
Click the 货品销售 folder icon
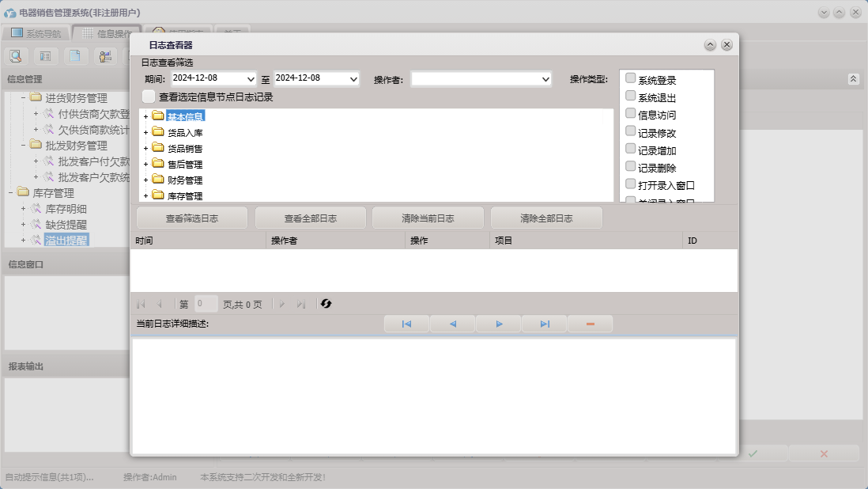point(158,148)
